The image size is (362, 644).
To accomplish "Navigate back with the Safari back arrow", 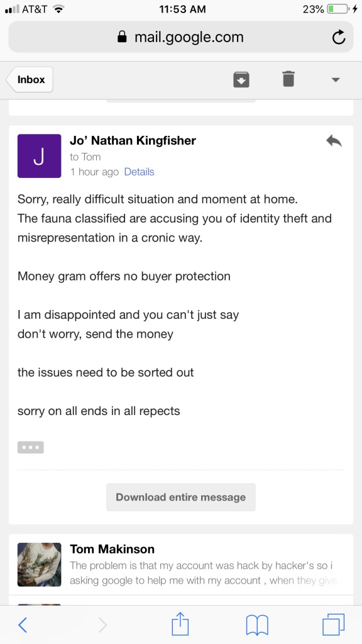I will [x=23, y=625].
